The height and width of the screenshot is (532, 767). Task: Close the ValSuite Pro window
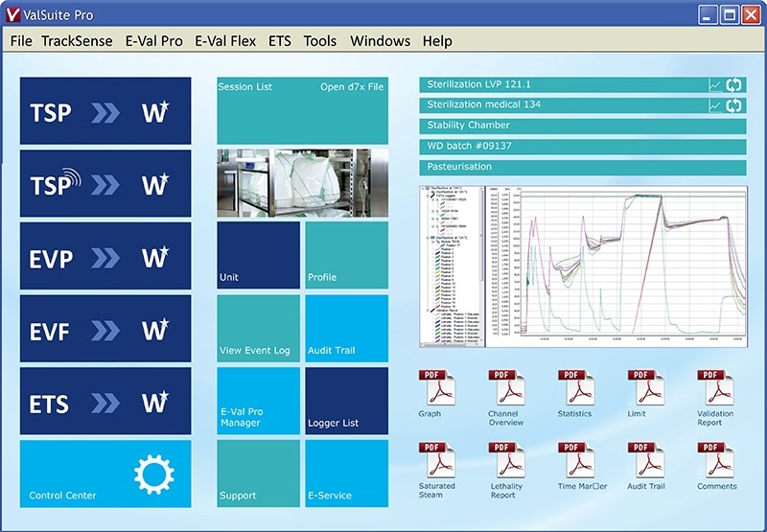[751, 15]
